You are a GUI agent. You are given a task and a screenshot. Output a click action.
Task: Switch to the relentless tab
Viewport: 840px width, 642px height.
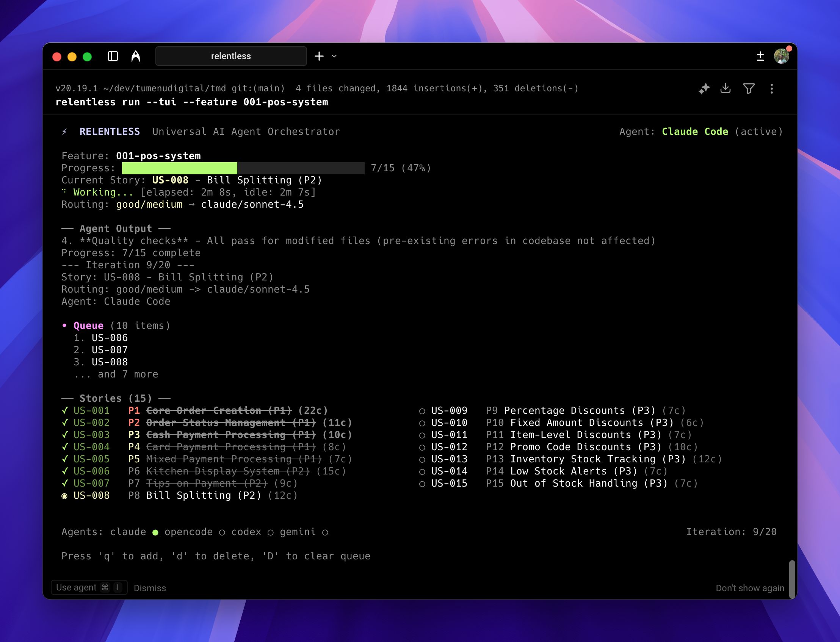click(x=231, y=56)
